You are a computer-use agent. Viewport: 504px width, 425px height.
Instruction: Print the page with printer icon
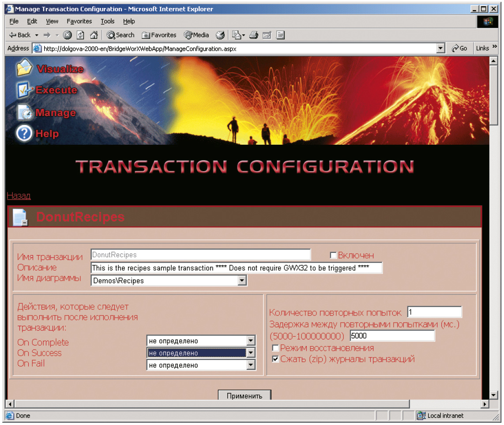pos(254,35)
